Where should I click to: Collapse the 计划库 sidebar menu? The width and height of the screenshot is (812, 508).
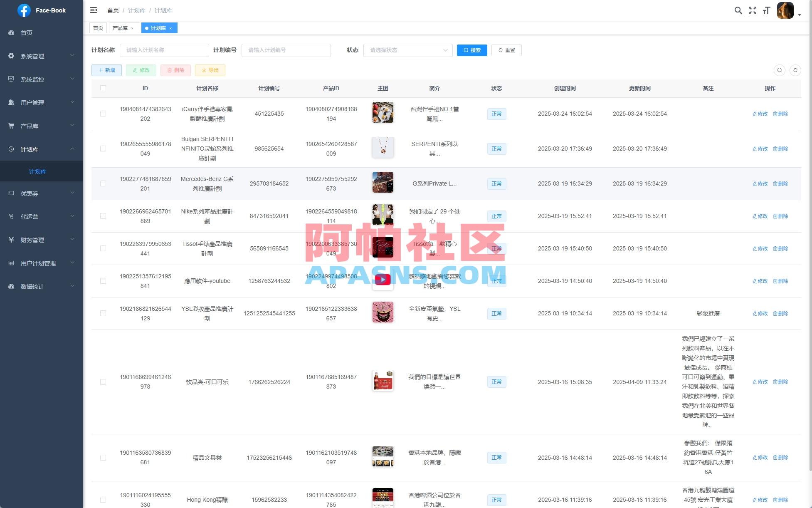coord(42,149)
